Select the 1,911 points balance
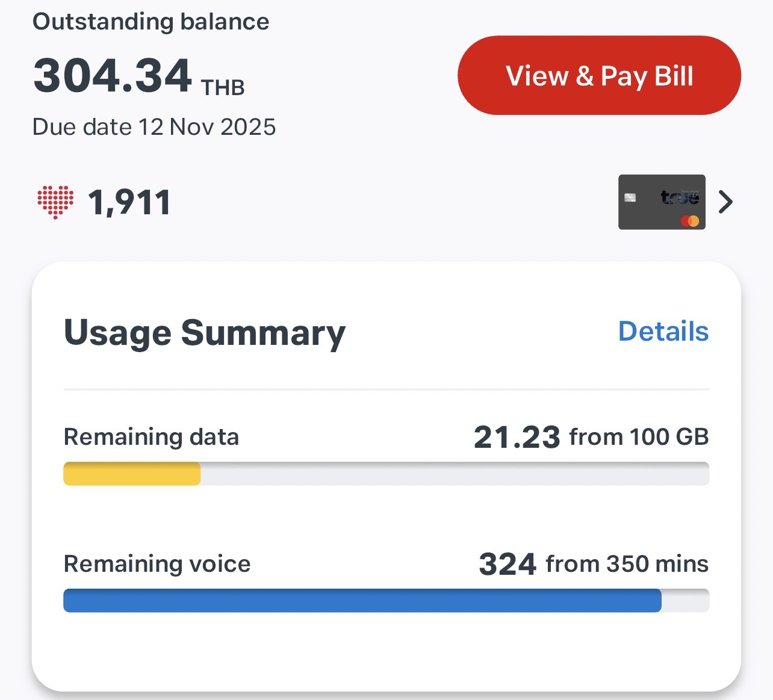This screenshot has width=773, height=700. click(129, 202)
